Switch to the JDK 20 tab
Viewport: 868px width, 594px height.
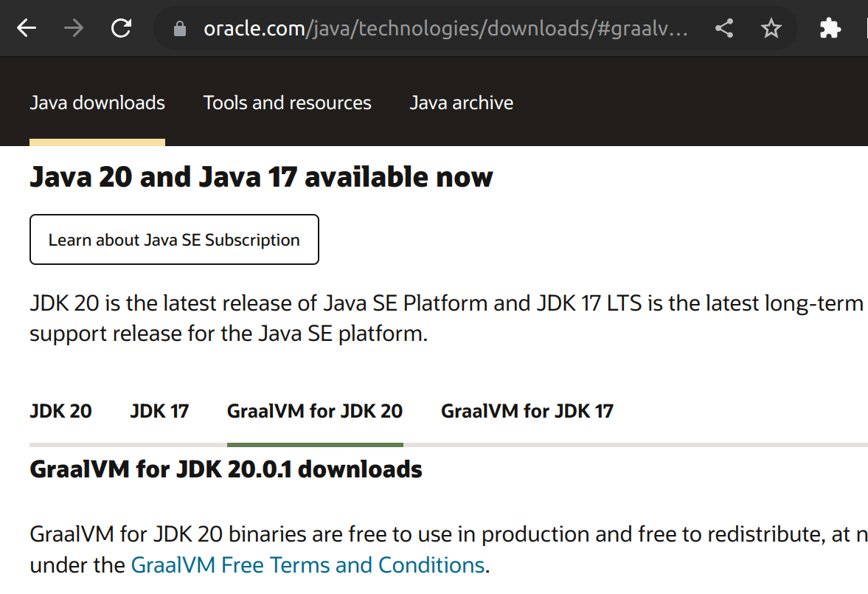pos(61,411)
